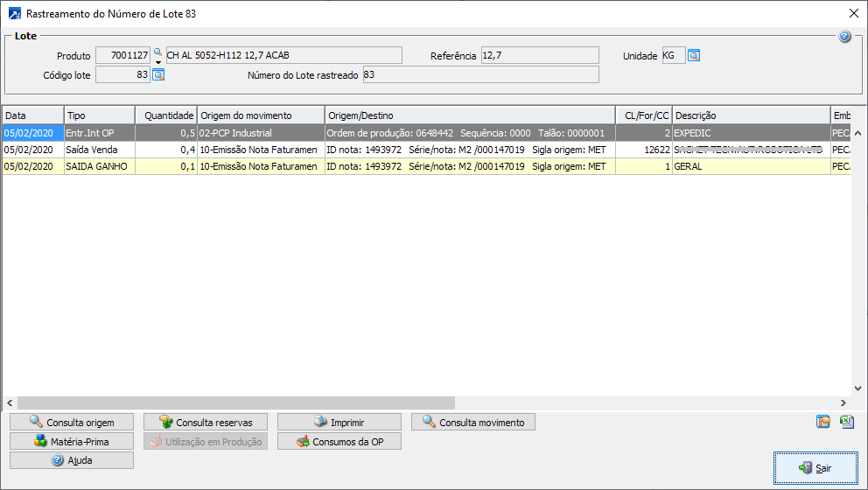Click the EXPEDIC description cell
Viewport: 868px width, 490px height.
coord(752,133)
